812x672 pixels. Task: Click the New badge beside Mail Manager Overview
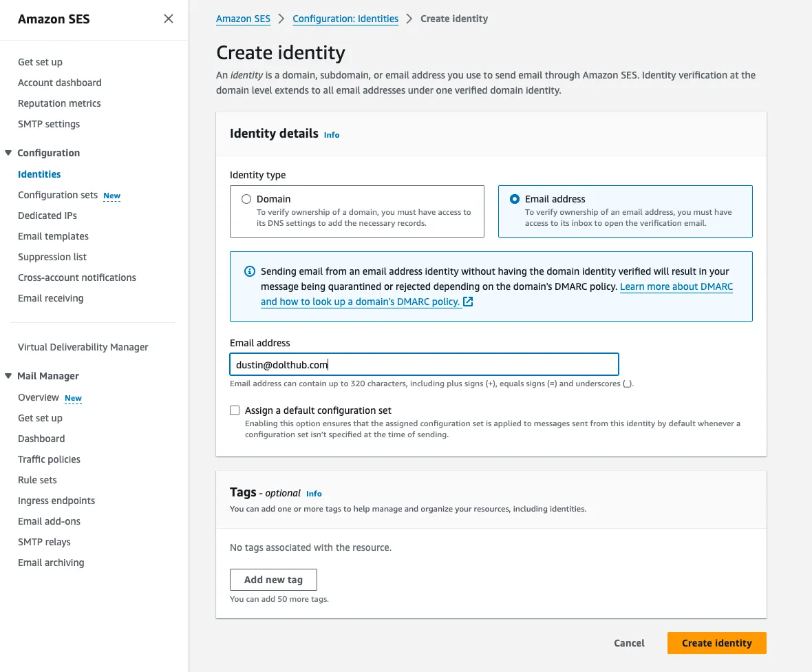pos(73,398)
